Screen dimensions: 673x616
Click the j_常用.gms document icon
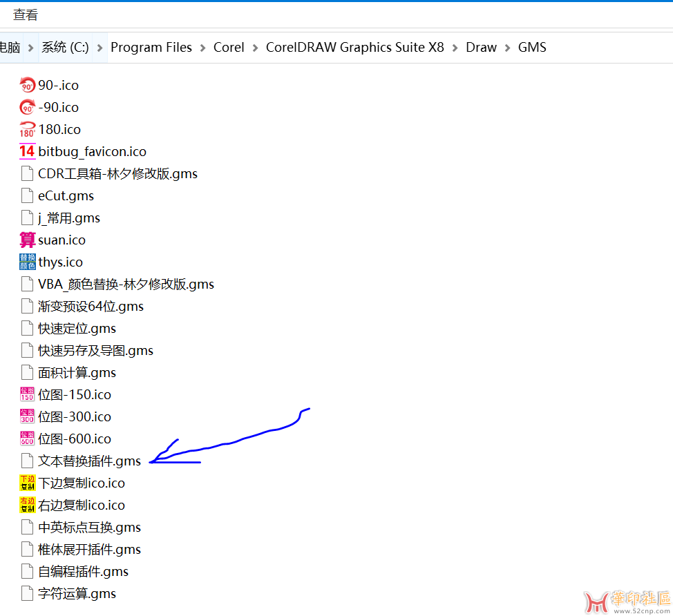[x=27, y=218]
